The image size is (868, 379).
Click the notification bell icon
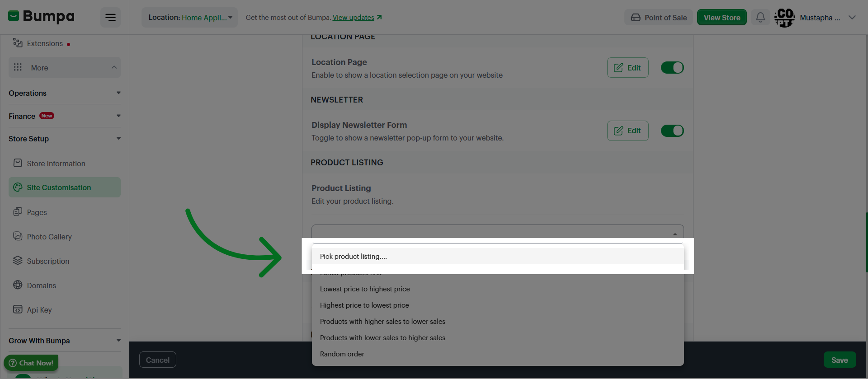[x=760, y=18]
